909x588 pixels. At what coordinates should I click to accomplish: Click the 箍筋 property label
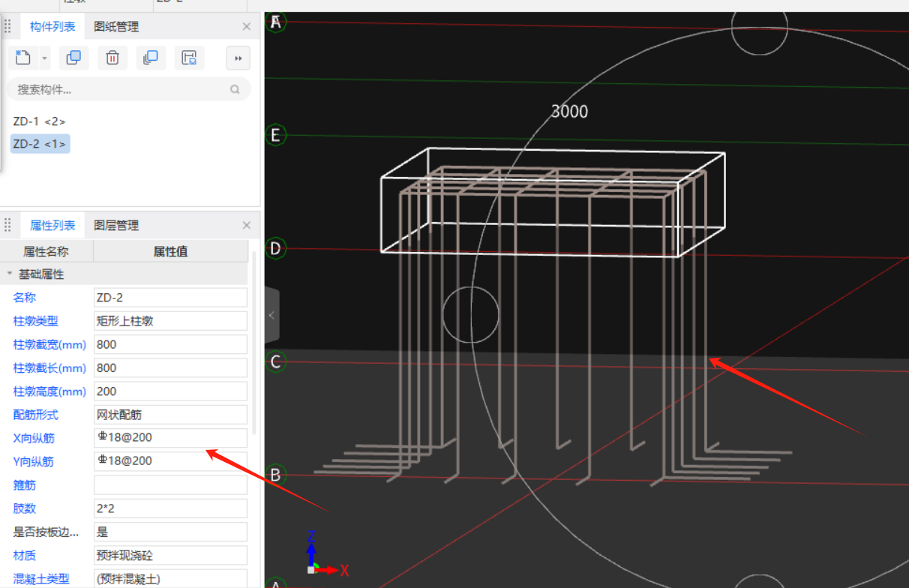(25, 484)
